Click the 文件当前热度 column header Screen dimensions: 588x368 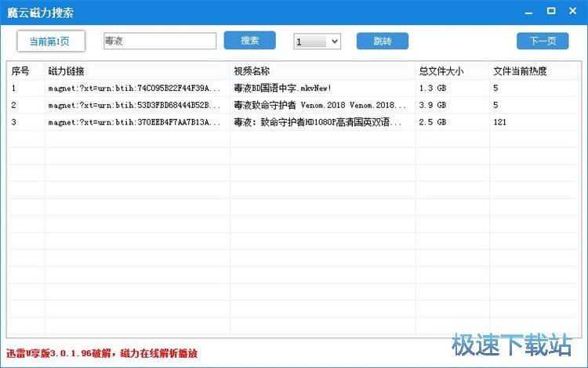coord(534,70)
